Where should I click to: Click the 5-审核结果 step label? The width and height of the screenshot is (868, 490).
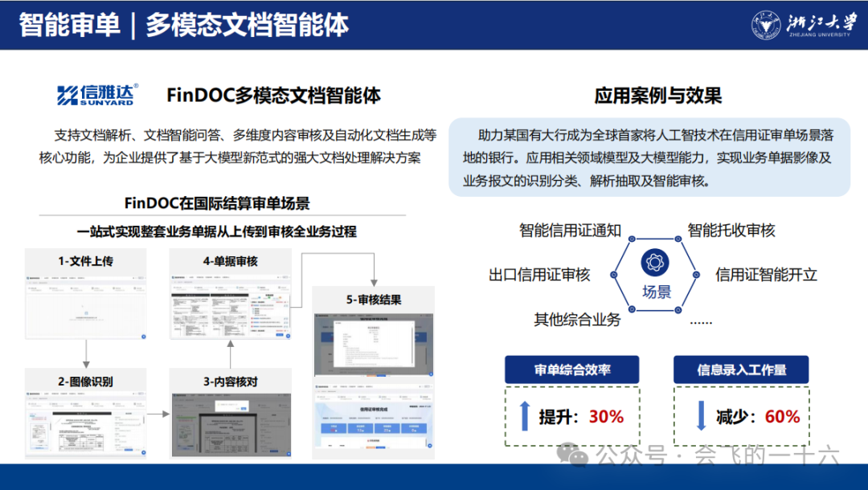pyautogui.click(x=374, y=300)
